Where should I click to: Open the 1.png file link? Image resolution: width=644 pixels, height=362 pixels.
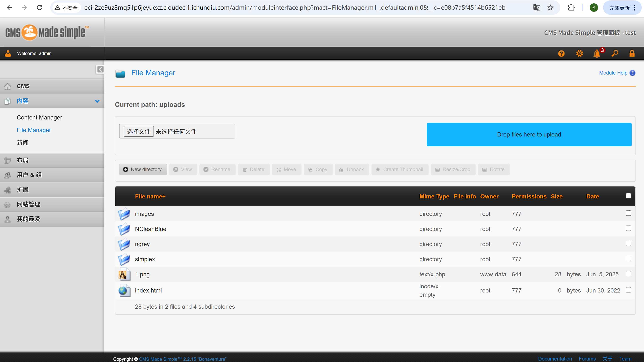click(x=142, y=274)
